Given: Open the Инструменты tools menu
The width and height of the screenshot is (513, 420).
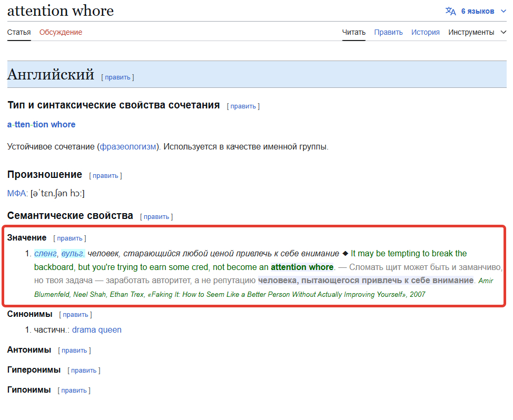Looking at the screenshot, I should (x=471, y=32).
